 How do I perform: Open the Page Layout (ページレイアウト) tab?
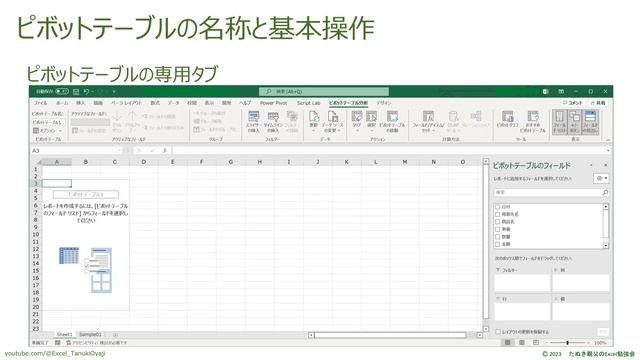(x=126, y=103)
